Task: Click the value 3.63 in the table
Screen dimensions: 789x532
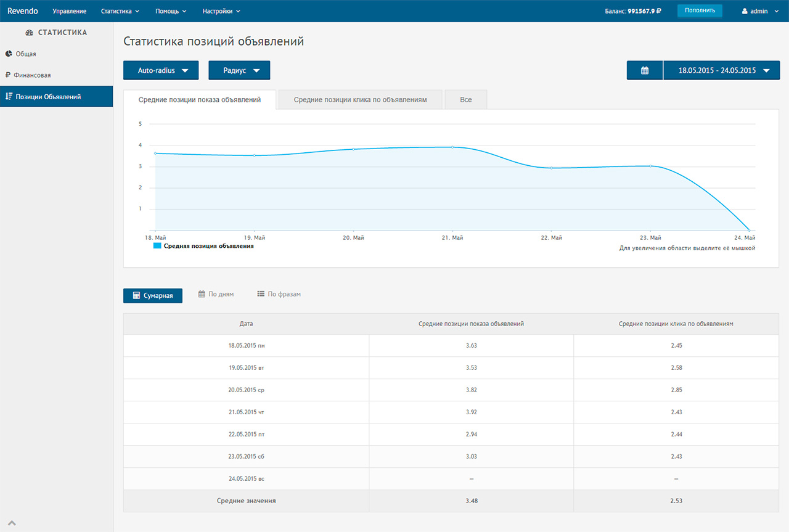Action: [472, 345]
